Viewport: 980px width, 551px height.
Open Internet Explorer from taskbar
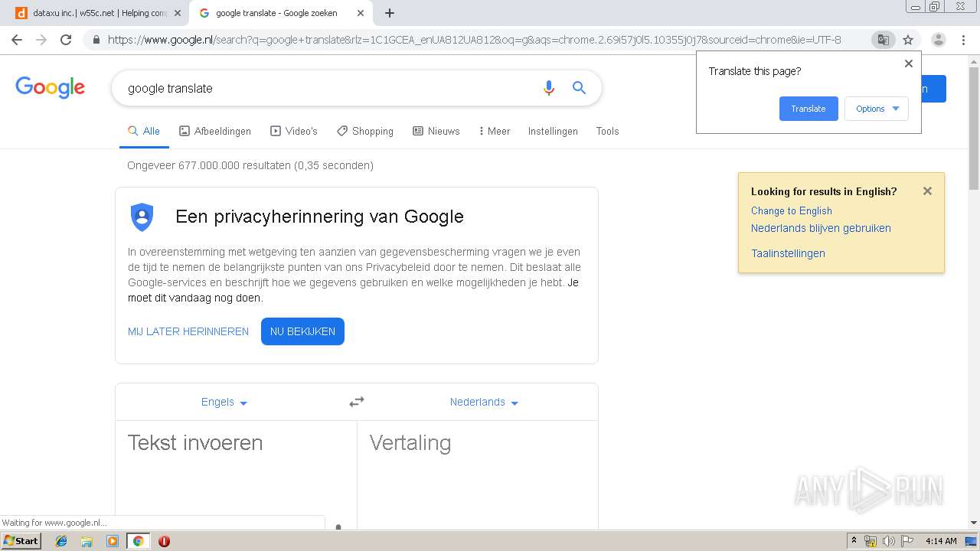(61, 541)
